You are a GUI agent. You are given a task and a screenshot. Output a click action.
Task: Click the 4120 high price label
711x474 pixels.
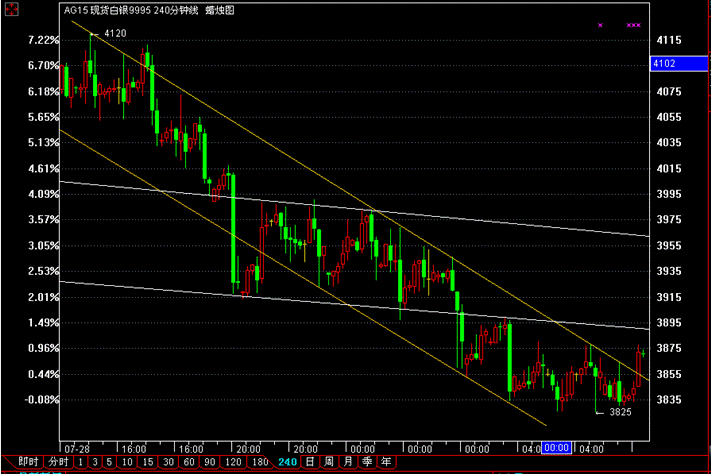(x=115, y=34)
